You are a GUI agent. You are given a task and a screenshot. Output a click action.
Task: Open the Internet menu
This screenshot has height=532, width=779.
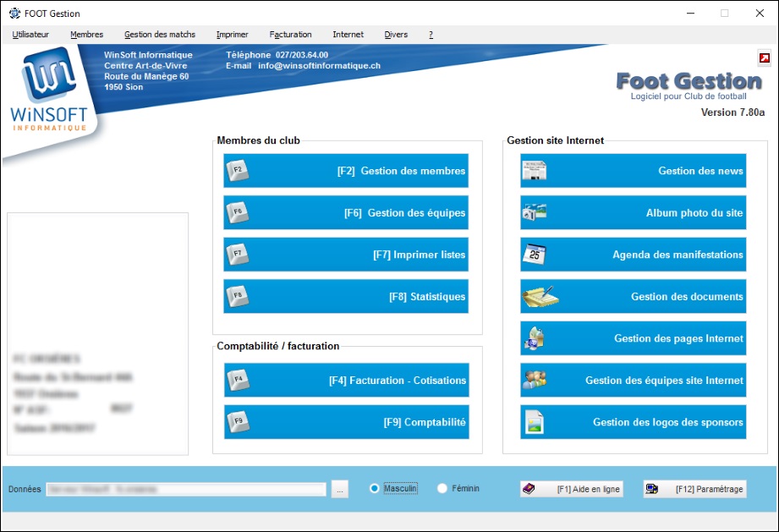pos(348,35)
